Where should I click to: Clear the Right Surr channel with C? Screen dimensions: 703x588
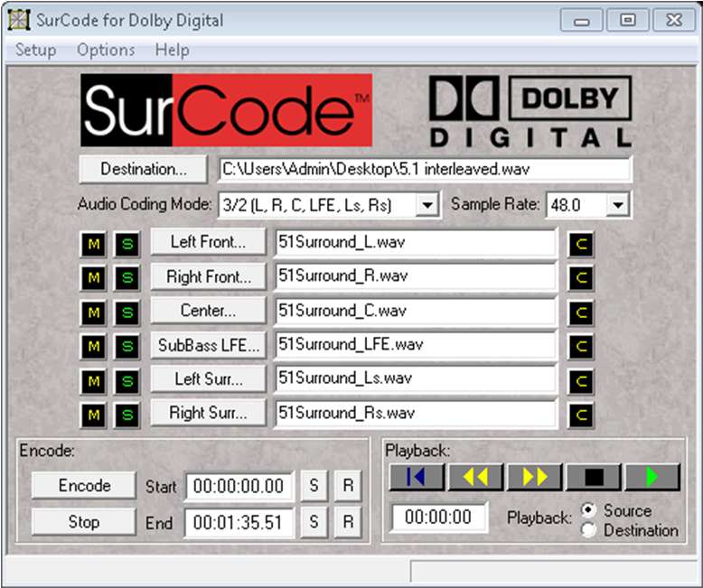click(x=581, y=415)
